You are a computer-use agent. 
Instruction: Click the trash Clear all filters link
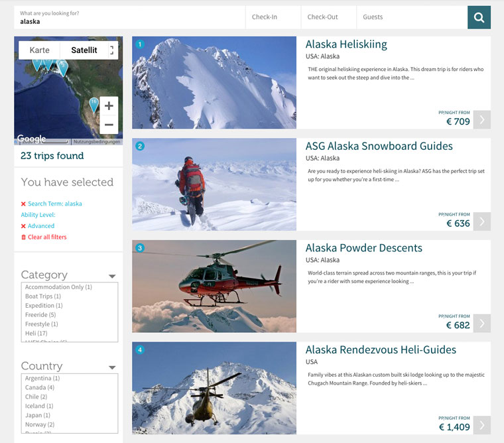click(44, 237)
